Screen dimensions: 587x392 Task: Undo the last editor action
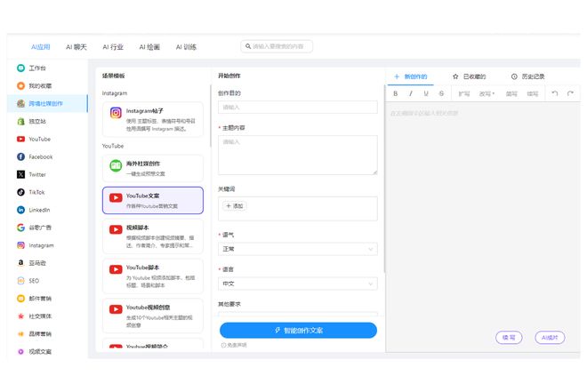pyautogui.click(x=555, y=93)
